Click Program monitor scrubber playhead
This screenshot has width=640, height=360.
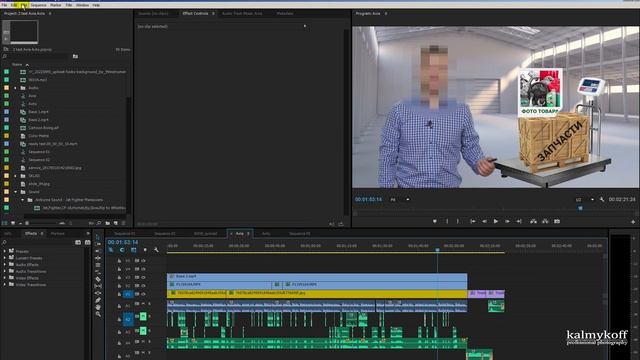tap(580, 208)
